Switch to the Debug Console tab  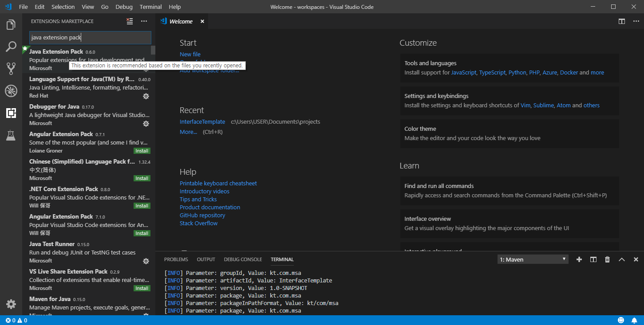[243, 259]
